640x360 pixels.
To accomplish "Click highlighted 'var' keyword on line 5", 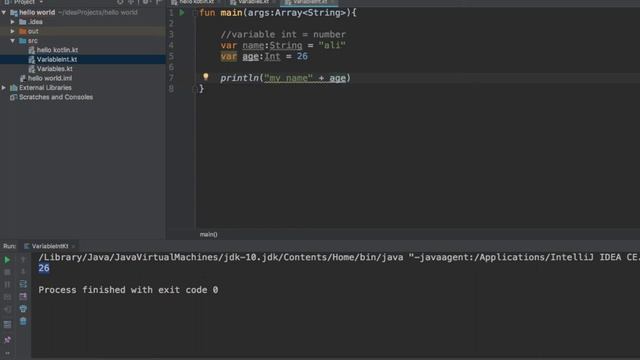I will tap(229, 56).
